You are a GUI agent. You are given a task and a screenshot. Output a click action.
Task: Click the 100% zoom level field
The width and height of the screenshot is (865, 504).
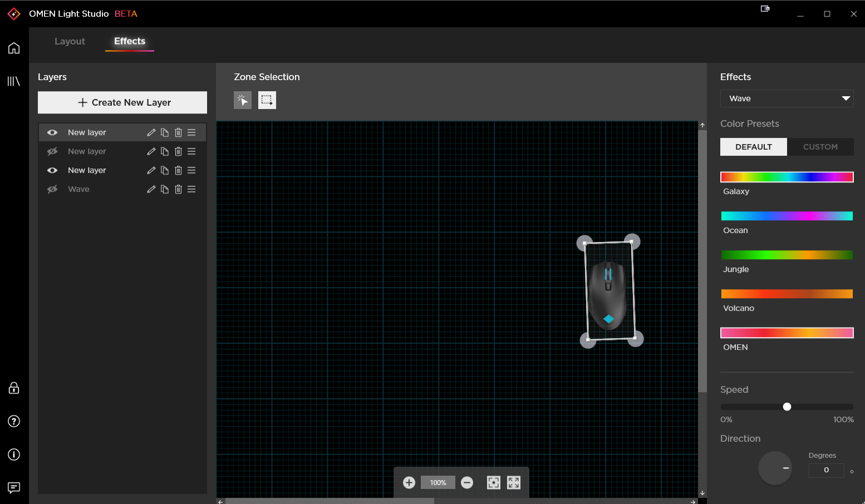pyautogui.click(x=438, y=482)
